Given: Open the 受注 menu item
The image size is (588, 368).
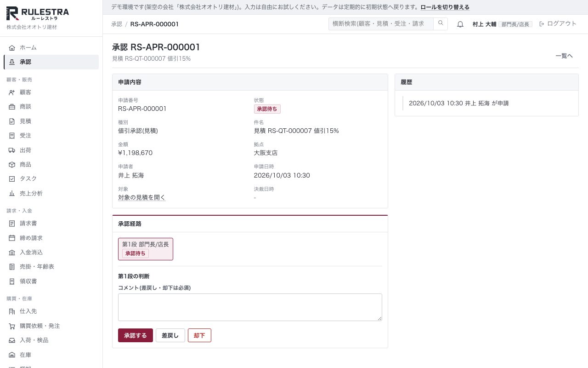Looking at the screenshot, I should tap(51, 136).
